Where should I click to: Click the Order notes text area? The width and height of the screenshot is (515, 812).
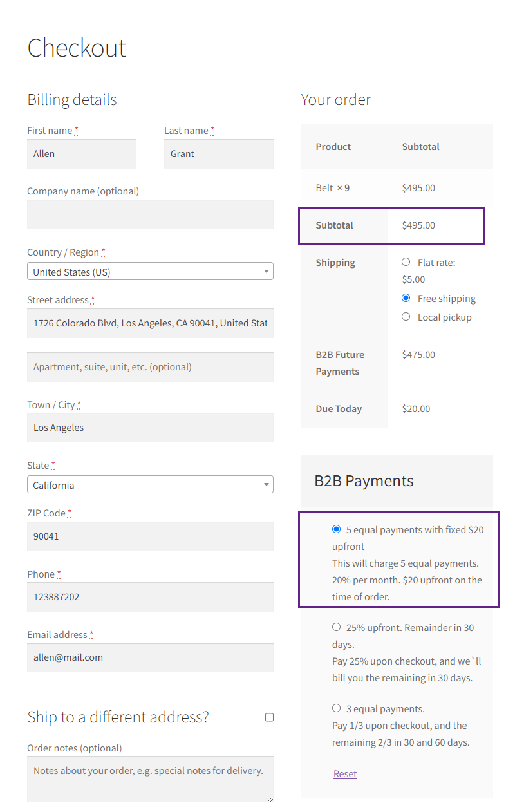(x=150, y=779)
